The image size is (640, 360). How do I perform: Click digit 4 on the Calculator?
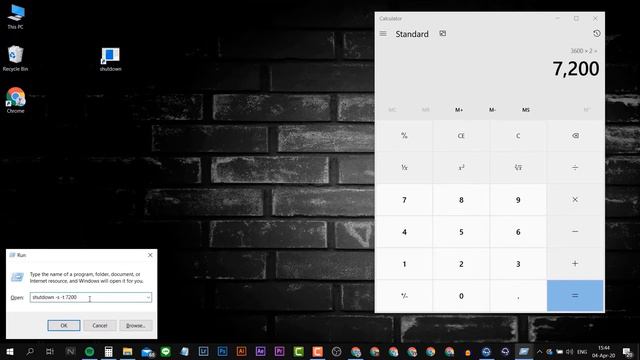click(404, 232)
